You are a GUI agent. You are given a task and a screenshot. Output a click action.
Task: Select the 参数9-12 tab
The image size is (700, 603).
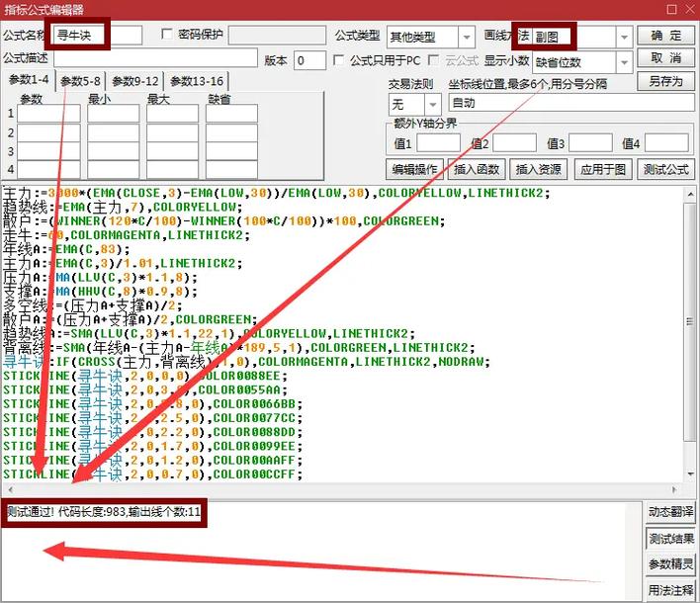(x=134, y=81)
